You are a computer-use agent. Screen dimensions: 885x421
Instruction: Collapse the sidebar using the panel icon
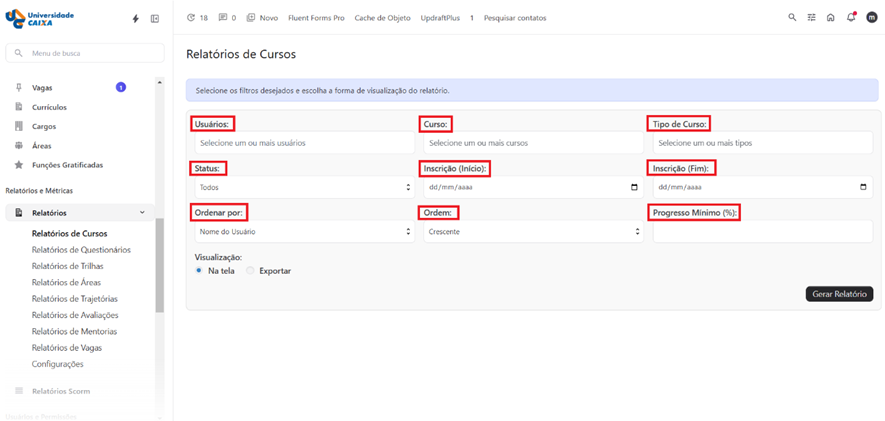click(x=155, y=19)
